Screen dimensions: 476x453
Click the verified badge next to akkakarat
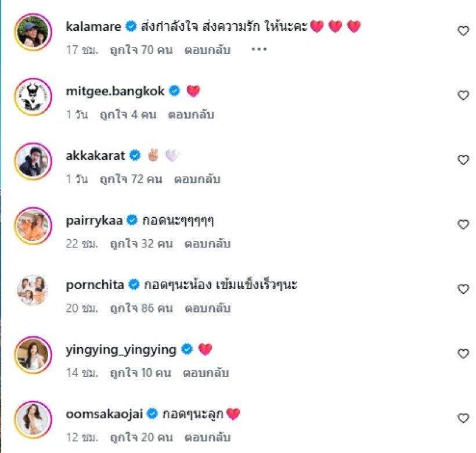[x=135, y=155]
